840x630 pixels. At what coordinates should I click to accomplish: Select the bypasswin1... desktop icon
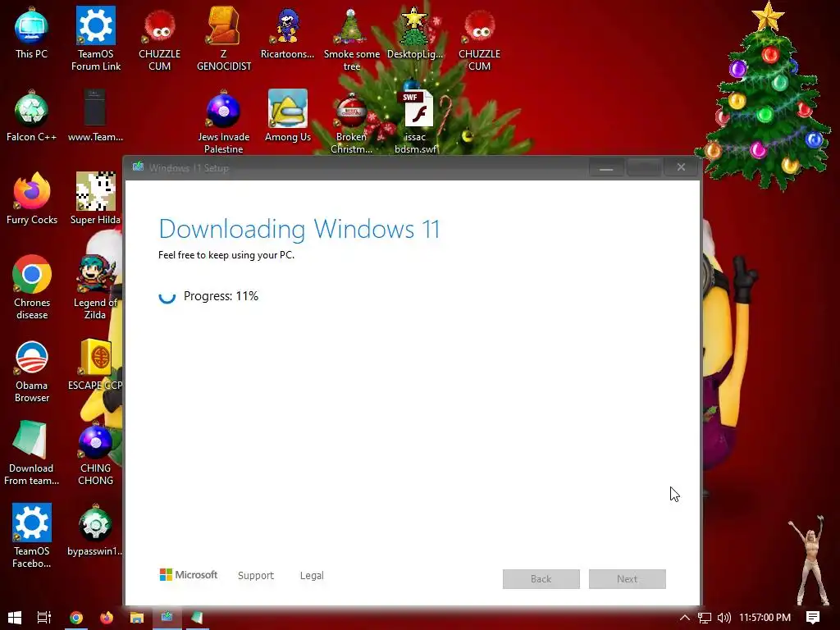click(x=95, y=531)
